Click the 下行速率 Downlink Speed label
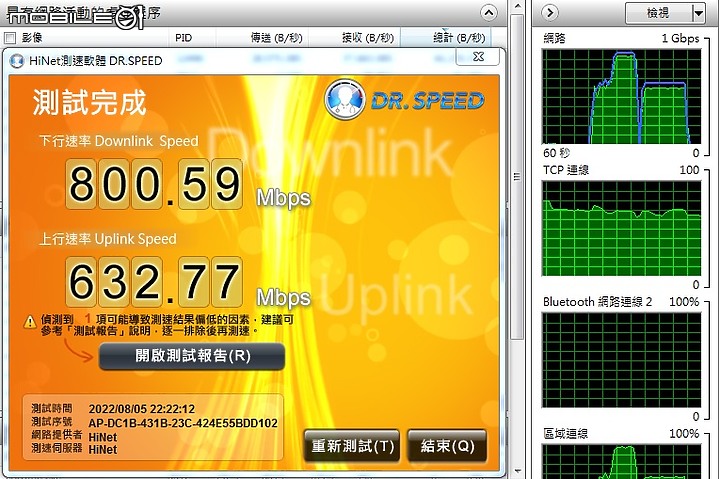This screenshot has height=479, width=720. tap(119, 141)
